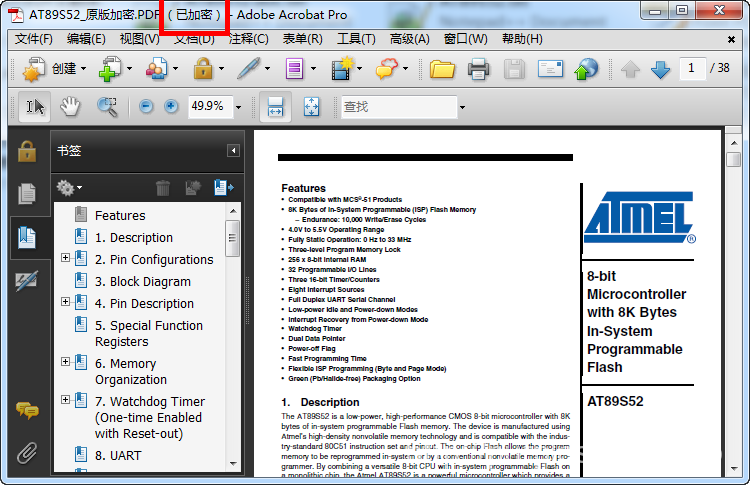Expand the 2. Pin Configurations bookmark

(66, 259)
